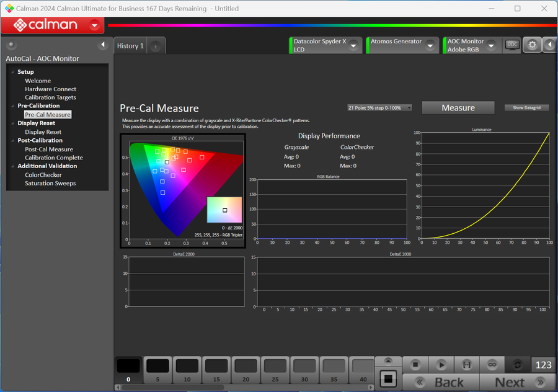Click the refresh sync icon
Image resolution: width=558 pixels, height=392 pixels.
click(518, 365)
